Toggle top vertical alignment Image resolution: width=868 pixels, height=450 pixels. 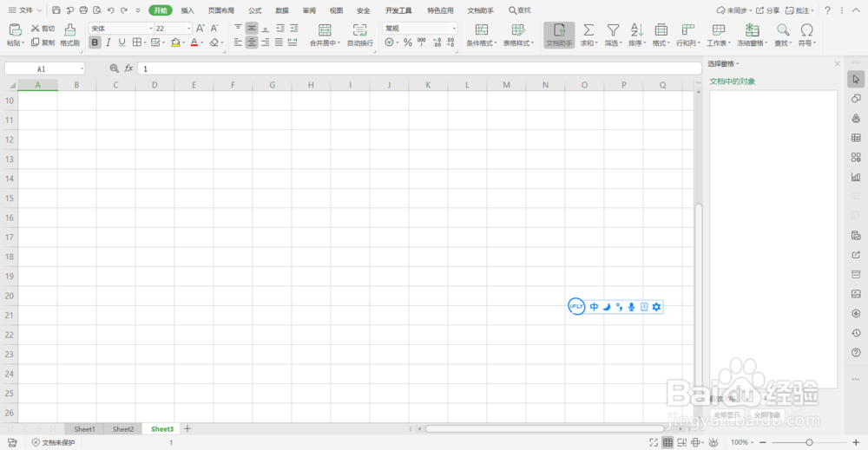238,29
